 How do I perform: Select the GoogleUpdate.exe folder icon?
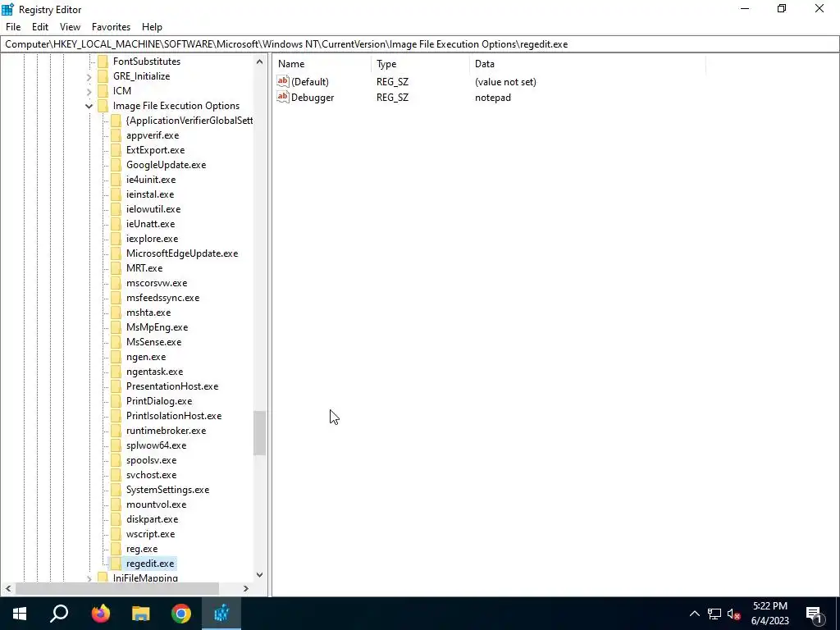click(x=116, y=165)
